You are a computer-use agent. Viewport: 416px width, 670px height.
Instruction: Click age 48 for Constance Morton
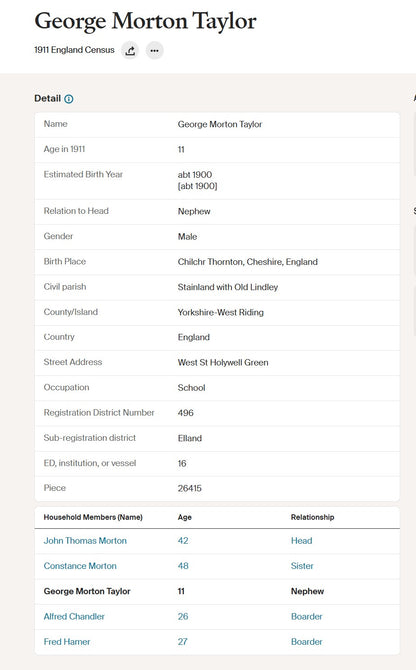pos(183,566)
